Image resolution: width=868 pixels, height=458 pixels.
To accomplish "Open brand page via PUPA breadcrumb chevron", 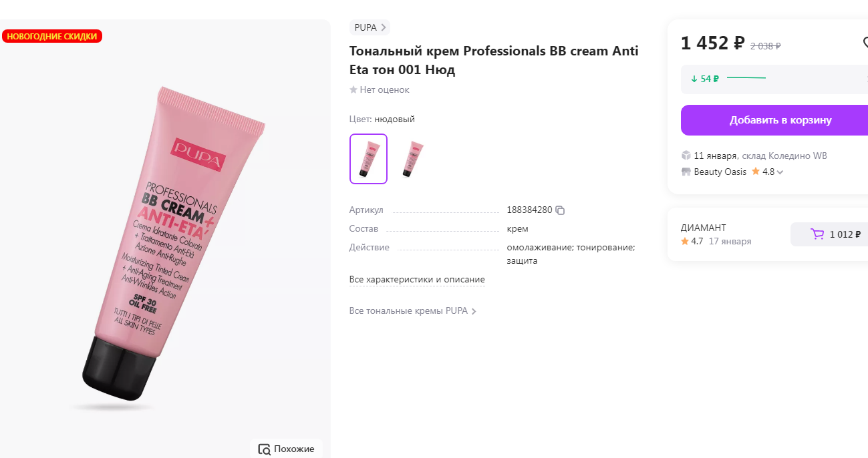I will pyautogui.click(x=385, y=27).
